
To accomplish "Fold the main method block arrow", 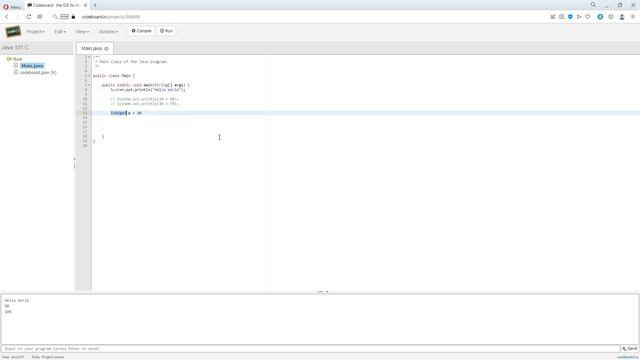I will 89,85.
